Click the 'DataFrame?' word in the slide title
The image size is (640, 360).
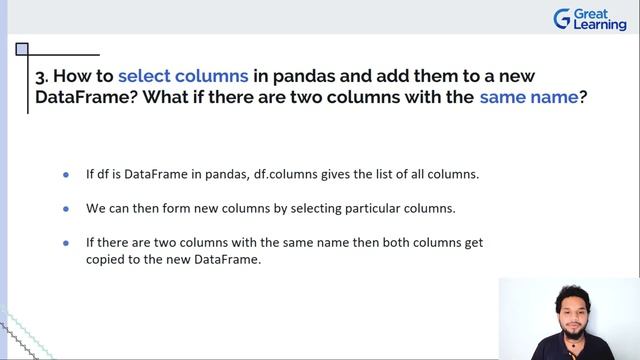click(87, 97)
